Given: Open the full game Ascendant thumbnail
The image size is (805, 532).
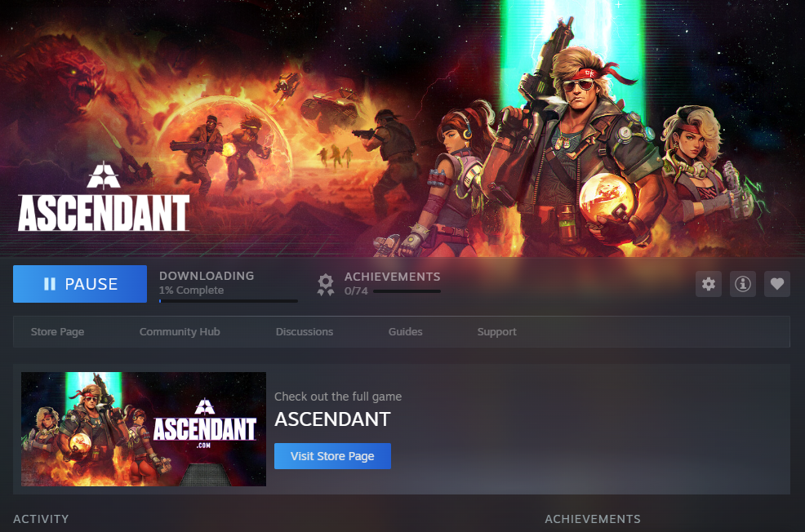Looking at the screenshot, I should click(144, 429).
